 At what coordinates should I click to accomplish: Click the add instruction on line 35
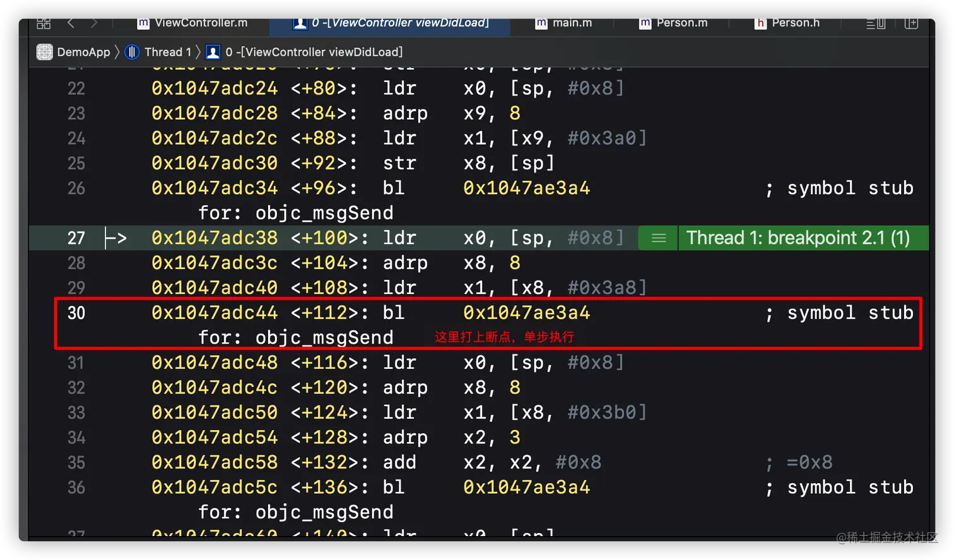point(399,462)
